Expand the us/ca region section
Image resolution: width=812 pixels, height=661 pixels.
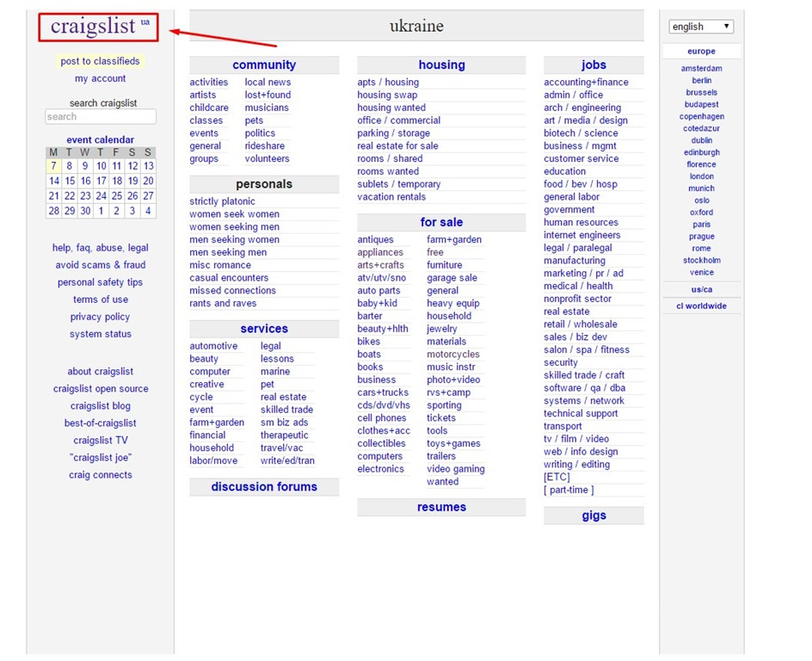click(701, 289)
